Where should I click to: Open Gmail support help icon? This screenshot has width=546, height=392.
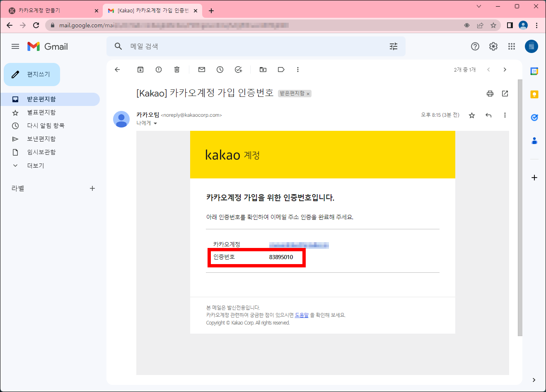(x=475, y=46)
